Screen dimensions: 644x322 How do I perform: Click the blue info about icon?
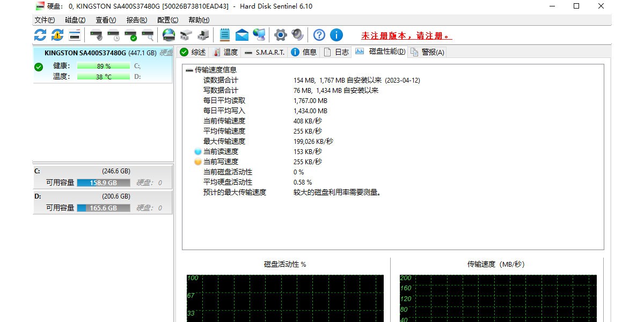pos(336,35)
